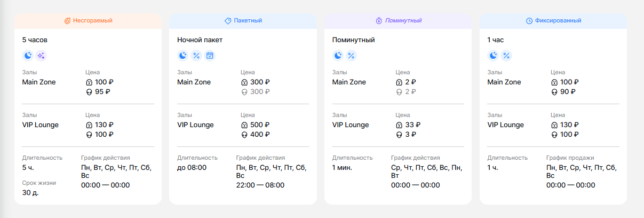Screen dimensions: 644x218
Task: Click the 30 д. lifetime value
Action: (x=30, y=193)
